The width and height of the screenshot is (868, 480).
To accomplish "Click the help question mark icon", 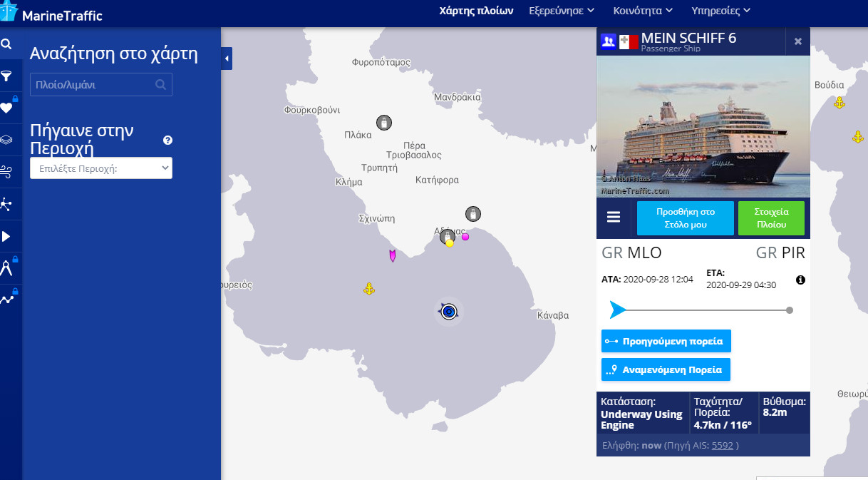I will 167,141.
